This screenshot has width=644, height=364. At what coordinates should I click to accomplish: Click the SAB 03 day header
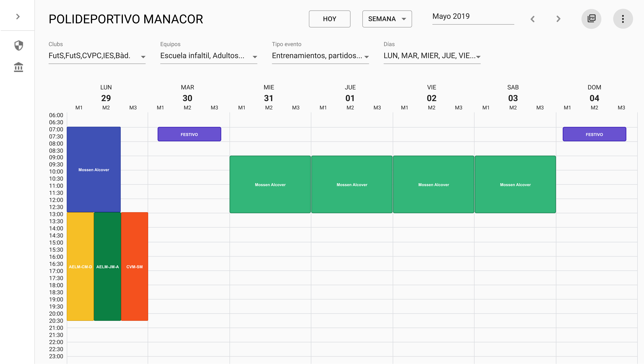point(513,93)
